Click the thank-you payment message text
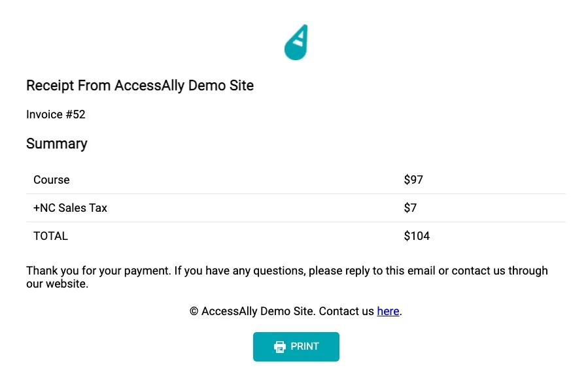588x387 pixels. (286, 277)
